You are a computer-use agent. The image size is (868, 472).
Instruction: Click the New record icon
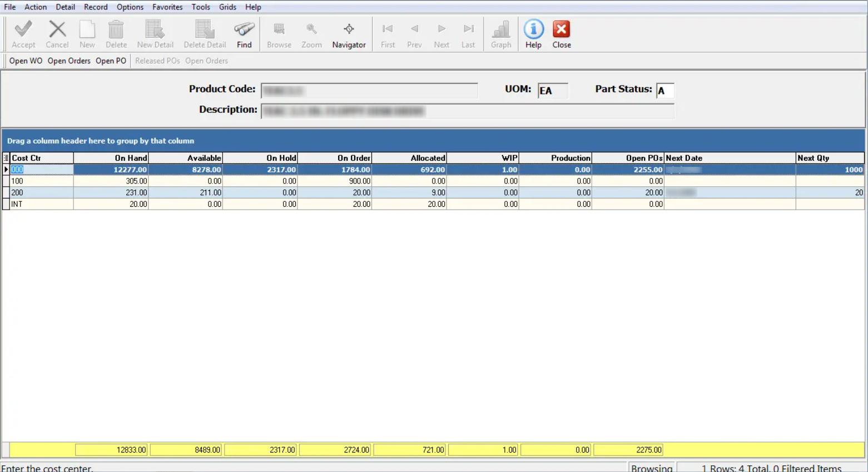point(87,29)
